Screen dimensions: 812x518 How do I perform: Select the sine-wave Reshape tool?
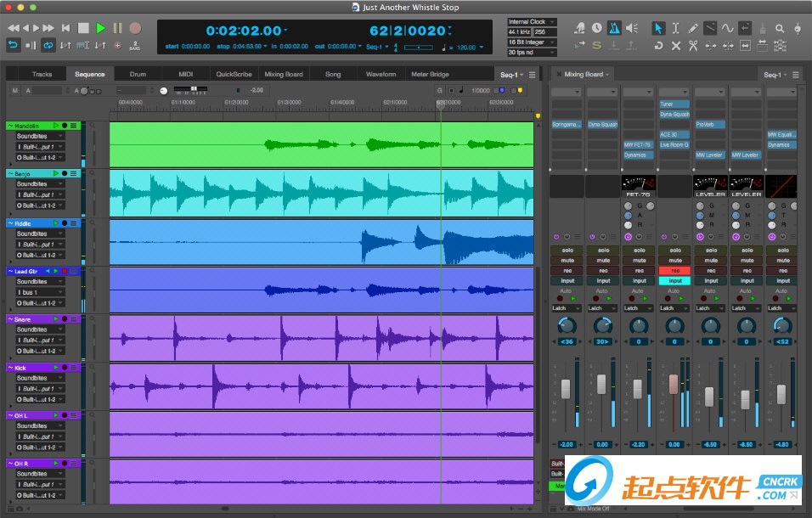click(x=727, y=29)
